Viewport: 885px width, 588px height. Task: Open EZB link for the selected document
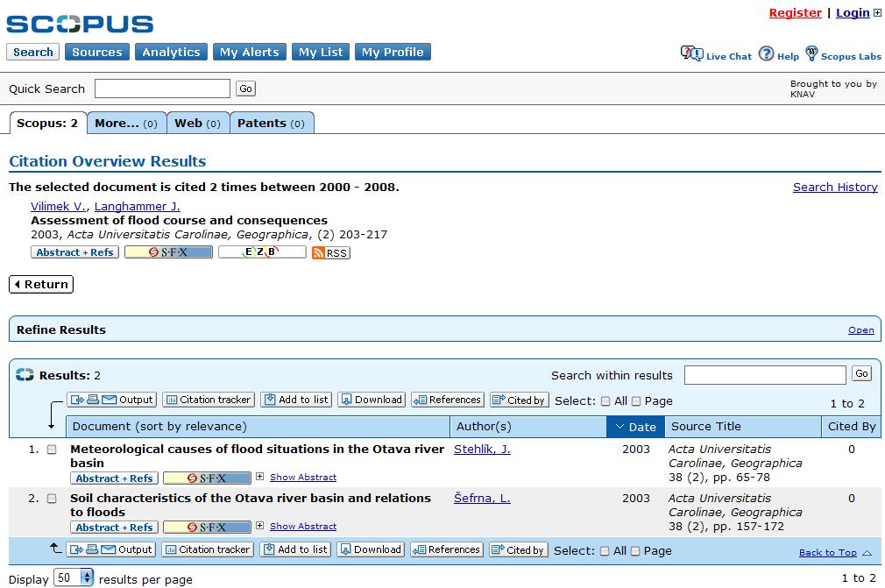tap(263, 252)
